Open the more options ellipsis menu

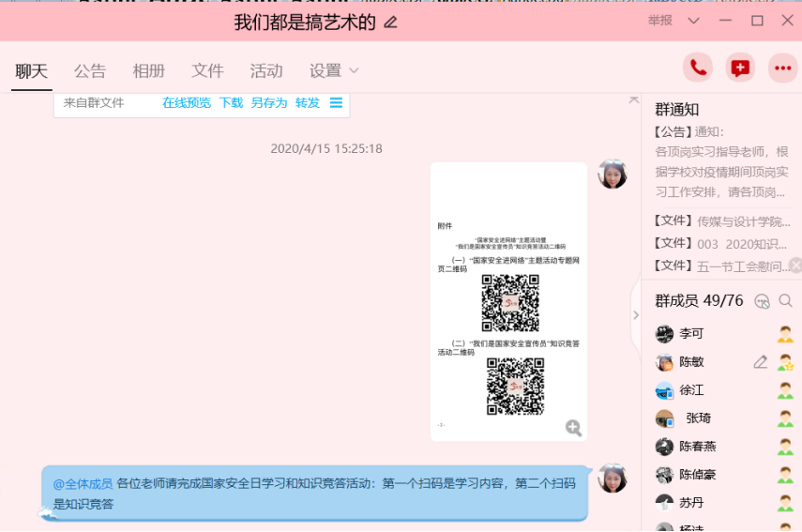coord(782,68)
